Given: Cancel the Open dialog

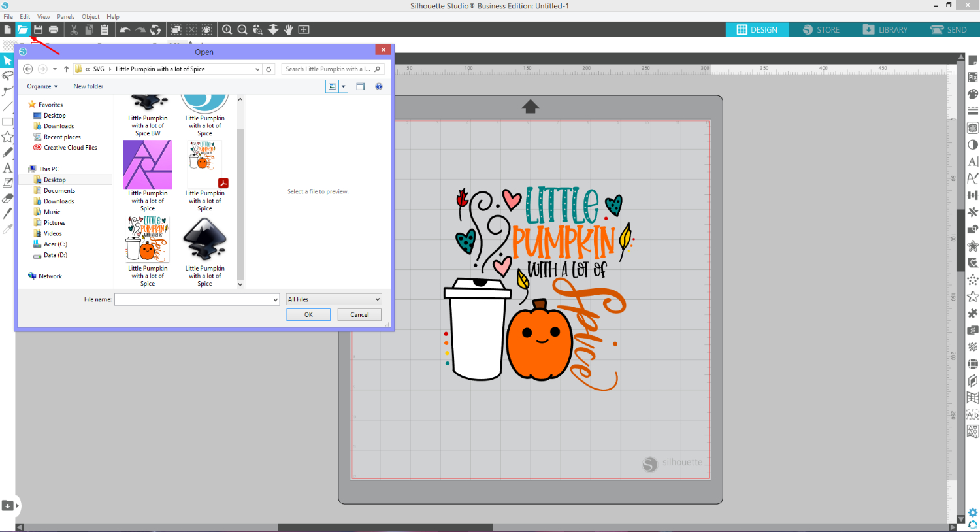Looking at the screenshot, I should tap(359, 314).
